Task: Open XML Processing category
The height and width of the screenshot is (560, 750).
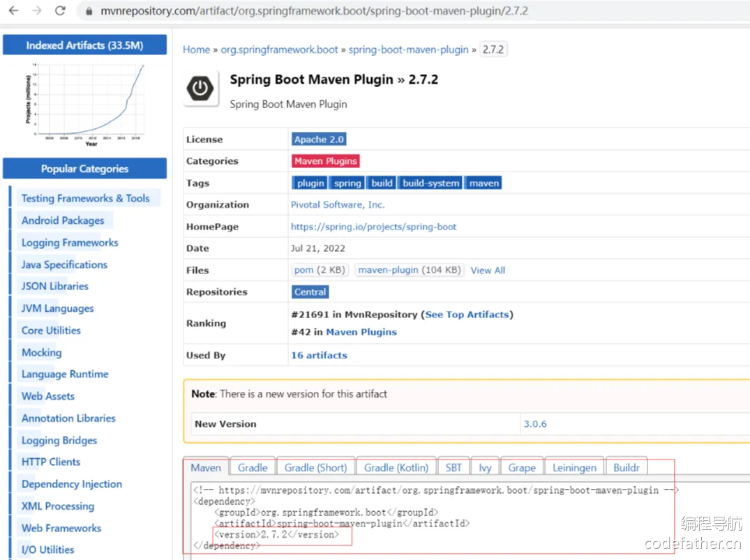Action: tap(58, 506)
